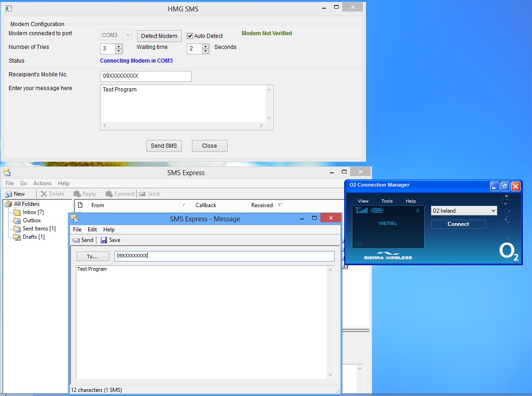Click the Detect Modem button
532x396 pixels.
pos(159,36)
